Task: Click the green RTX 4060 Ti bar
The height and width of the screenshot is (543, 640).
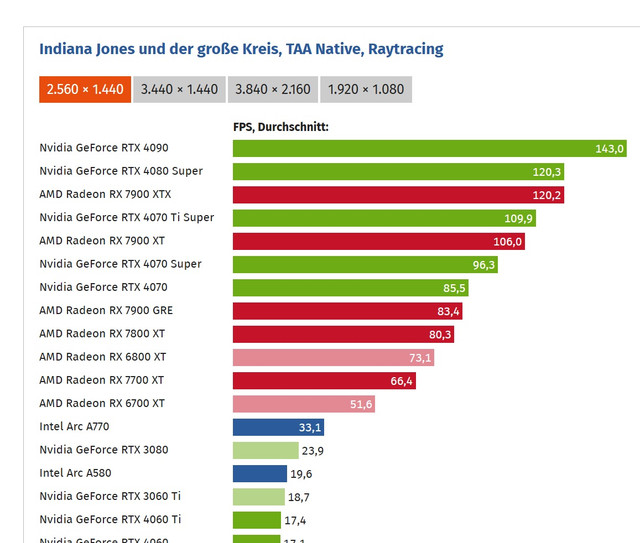Action: (x=257, y=521)
